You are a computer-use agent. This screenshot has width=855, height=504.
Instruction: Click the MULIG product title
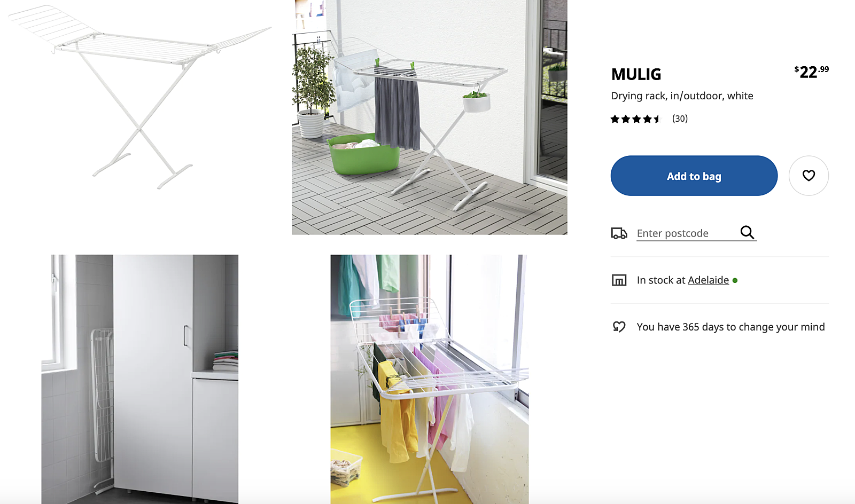tap(636, 74)
